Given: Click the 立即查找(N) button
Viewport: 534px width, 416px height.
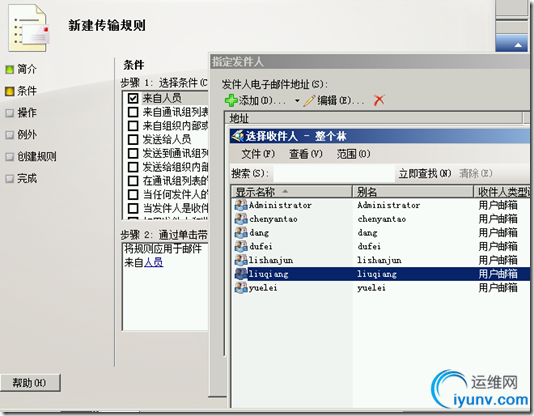Looking at the screenshot, I should point(425,174).
